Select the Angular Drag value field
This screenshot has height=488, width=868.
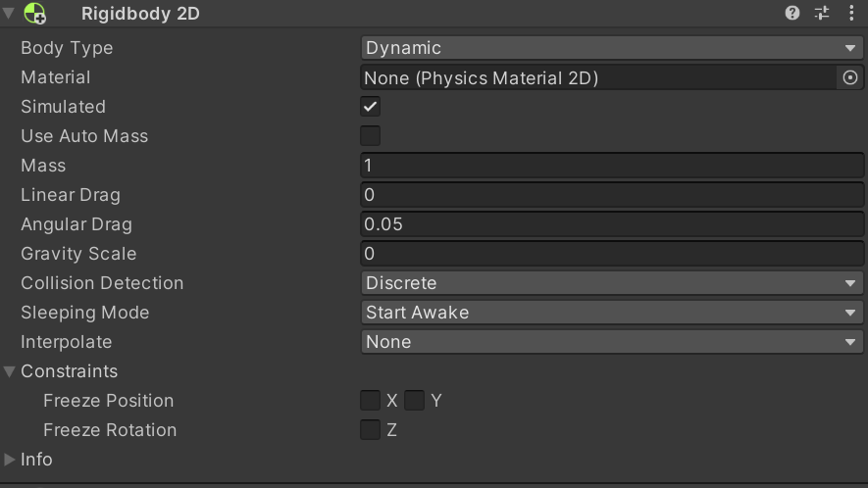click(612, 224)
